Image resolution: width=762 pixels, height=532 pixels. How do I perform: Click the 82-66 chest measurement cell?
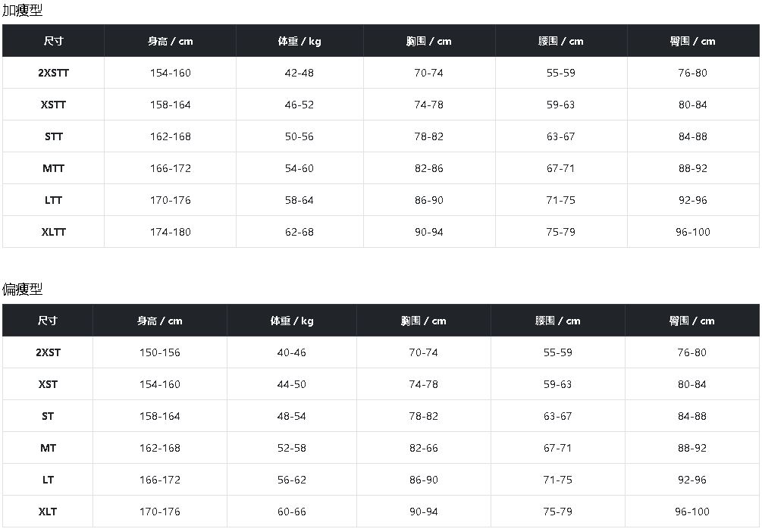tap(423, 448)
